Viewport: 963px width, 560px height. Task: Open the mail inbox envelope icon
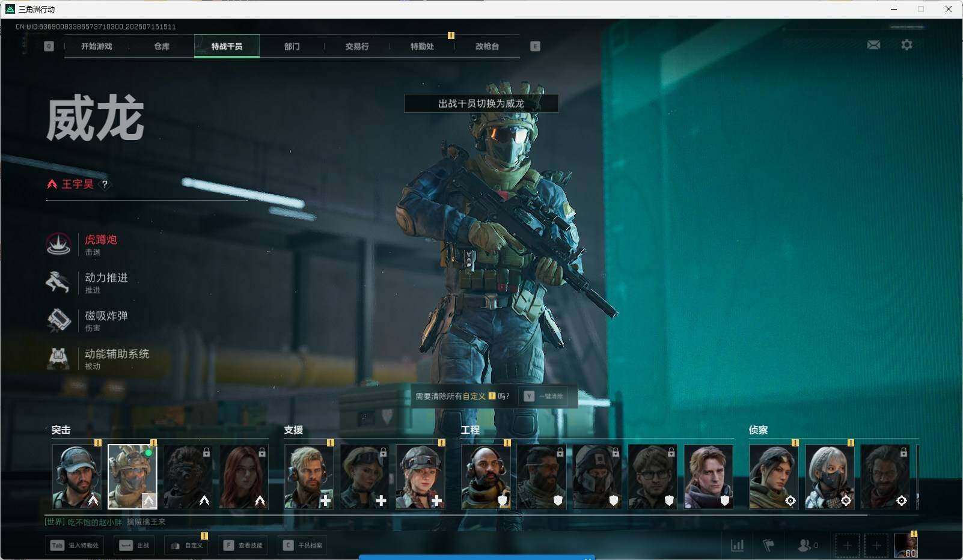tap(873, 45)
